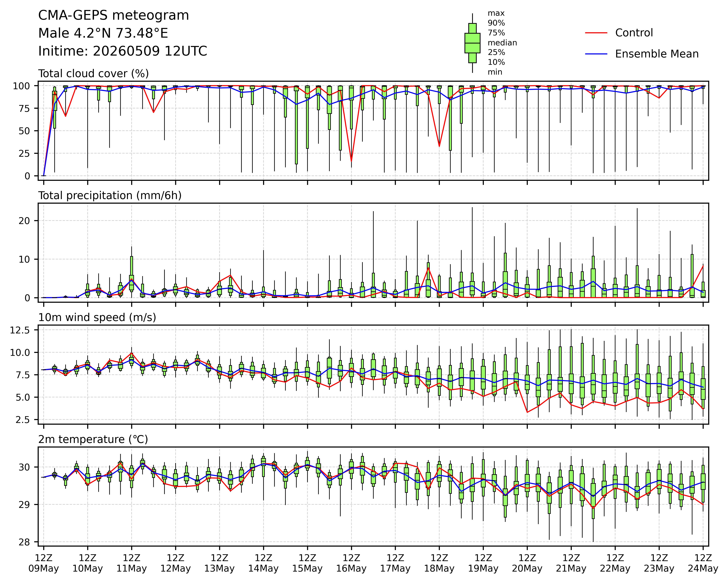
Task: Select the Ensemble Mean legend label
Action: [x=657, y=54]
